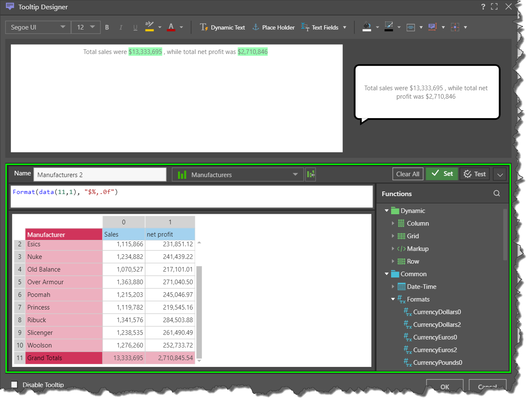Click the help question mark icon
The image size is (532, 404).
coord(483,7)
